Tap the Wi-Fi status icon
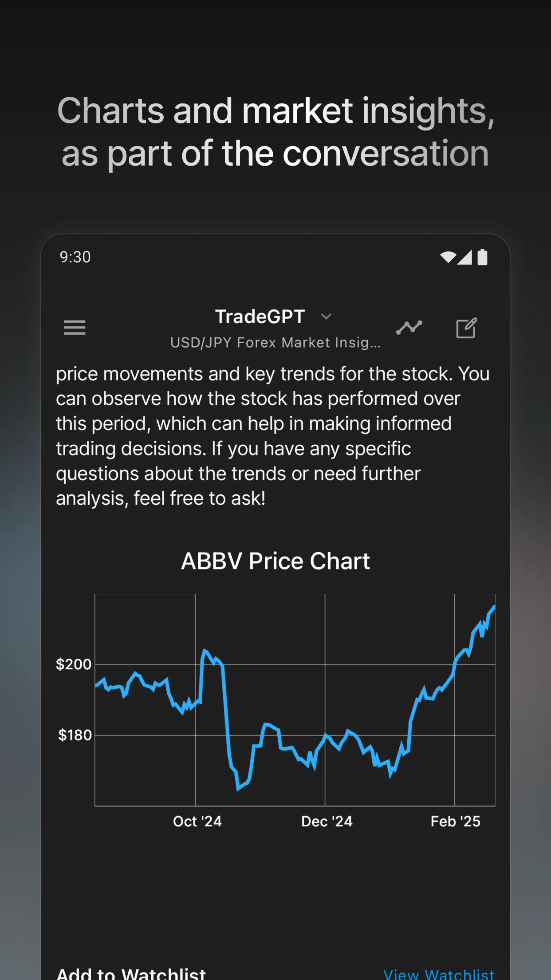The height and width of the screenshot is (980, 551). (448, 257)
